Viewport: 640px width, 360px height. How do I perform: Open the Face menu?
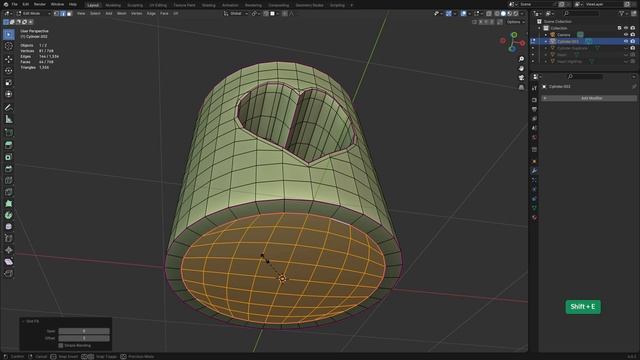tap(164, 13)
